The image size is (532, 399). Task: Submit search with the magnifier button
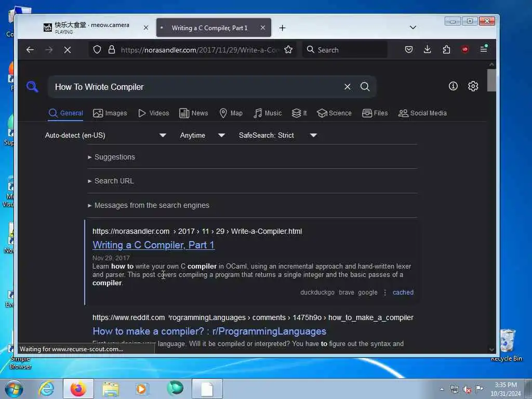[x=365, y=87]
